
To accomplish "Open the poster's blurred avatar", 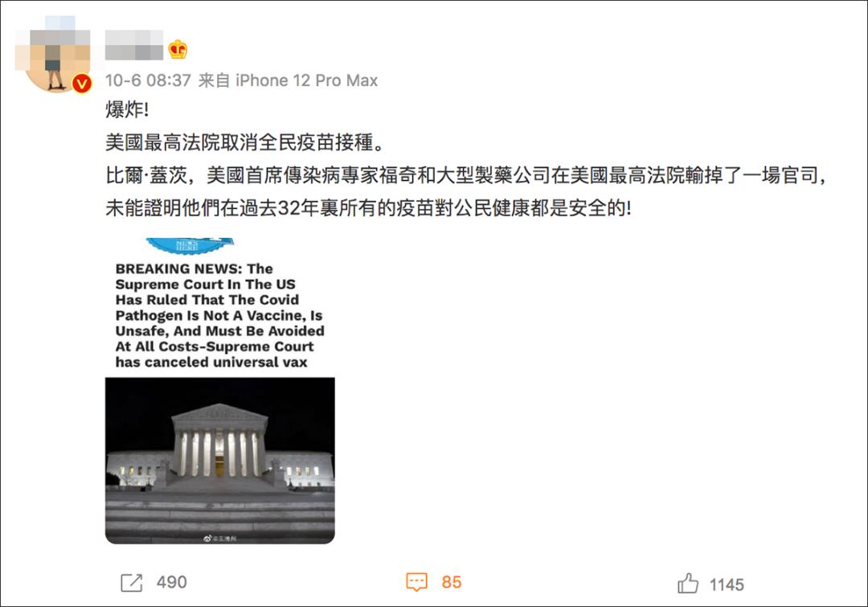I will (x=52, y=55).
